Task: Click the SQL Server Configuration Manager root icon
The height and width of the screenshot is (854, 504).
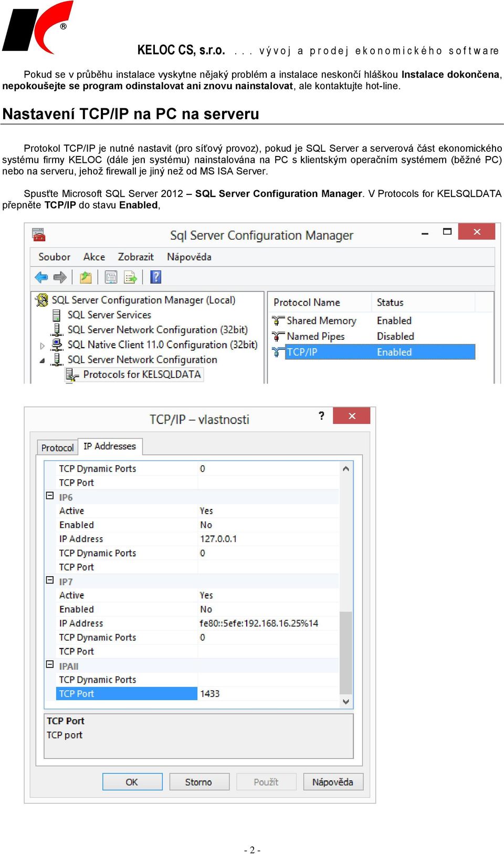Action: click(41, 300)
